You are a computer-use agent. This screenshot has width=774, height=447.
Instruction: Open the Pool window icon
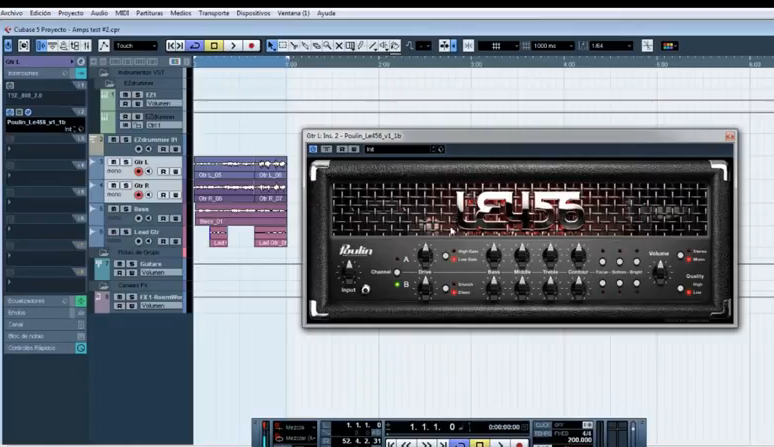pos(75,46)
